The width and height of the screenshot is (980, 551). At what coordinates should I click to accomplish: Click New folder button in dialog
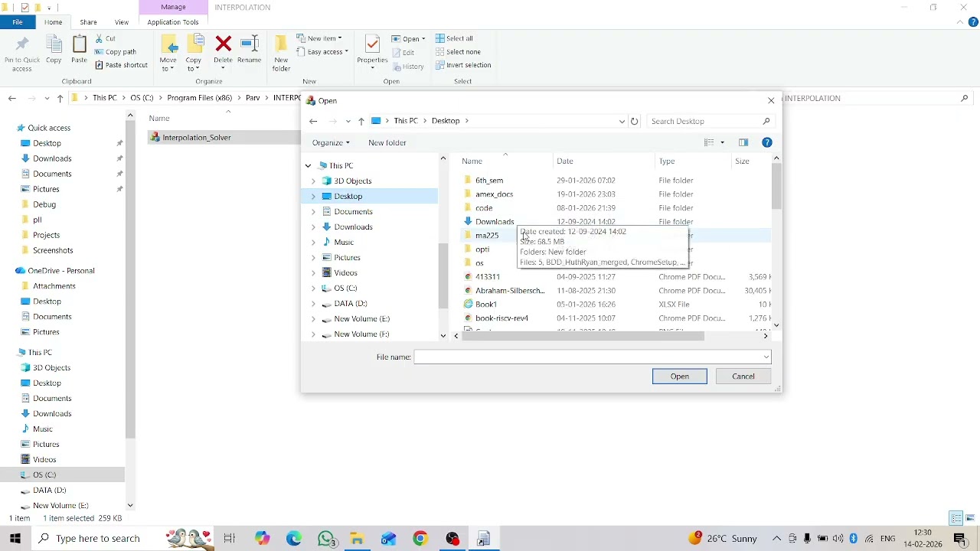pos(387,142)
